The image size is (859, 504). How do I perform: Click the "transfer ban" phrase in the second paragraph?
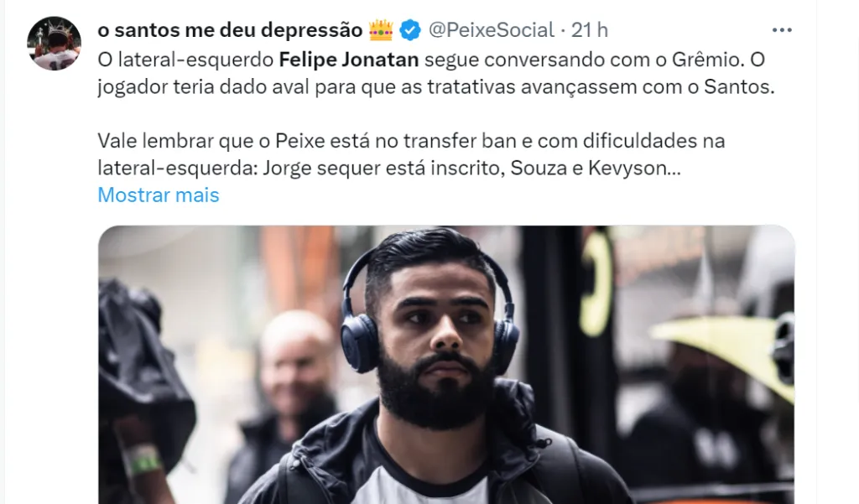pos(461,141)
